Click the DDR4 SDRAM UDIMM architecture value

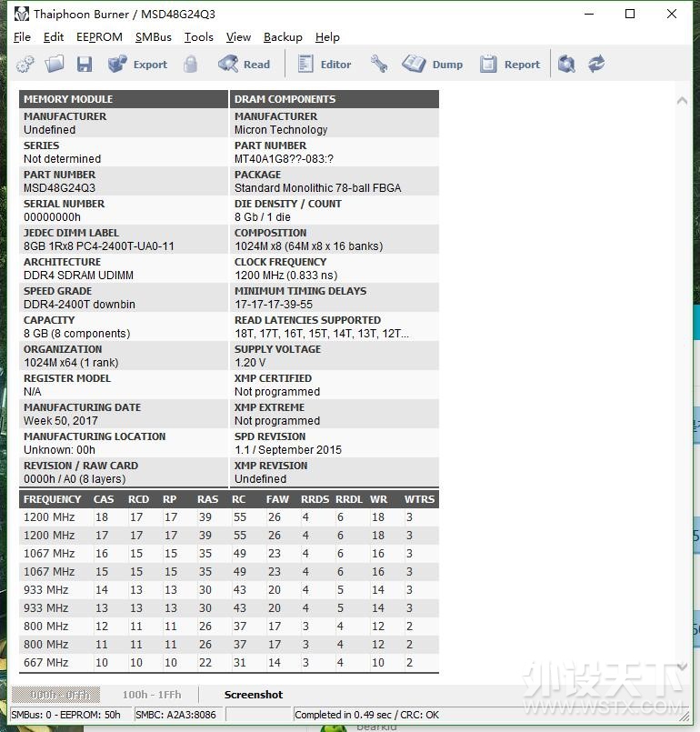click(78, 275)
